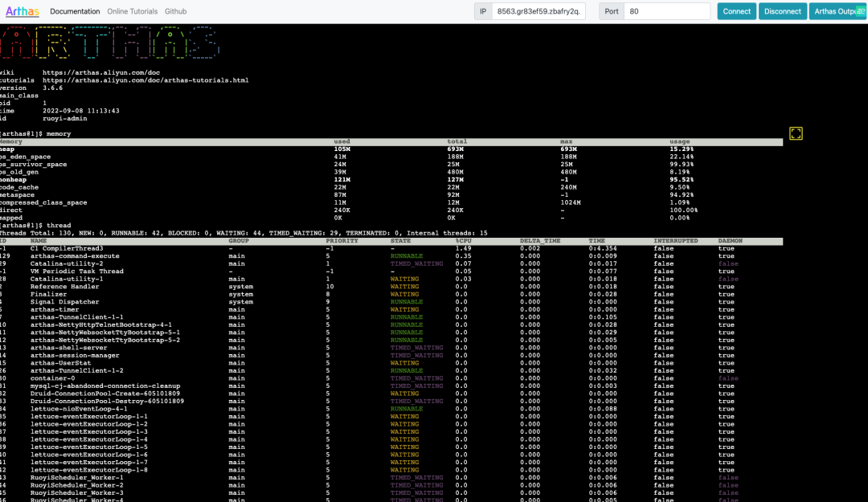Focus the Port input field
Screen dimensions: 868x502
point(667,11)
